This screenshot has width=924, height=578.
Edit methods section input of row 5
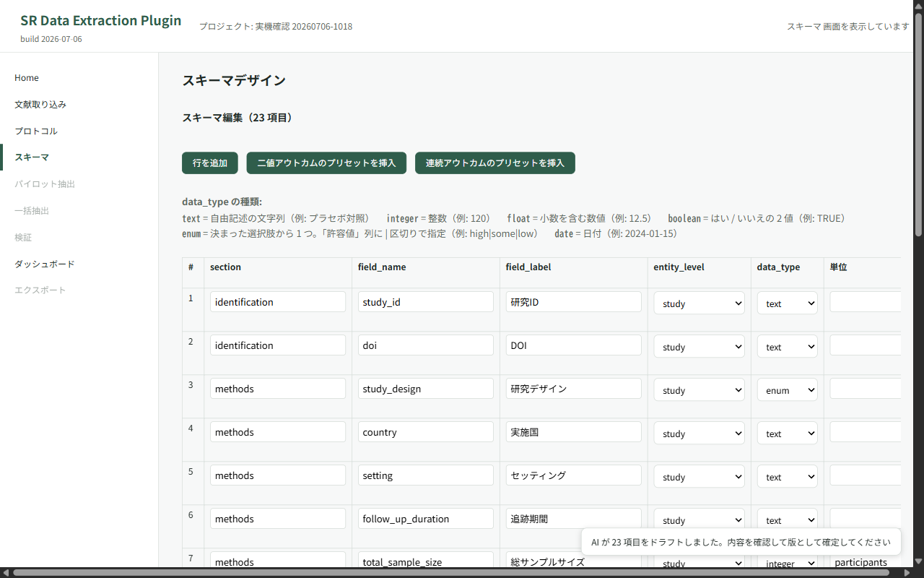coord(278,475)
